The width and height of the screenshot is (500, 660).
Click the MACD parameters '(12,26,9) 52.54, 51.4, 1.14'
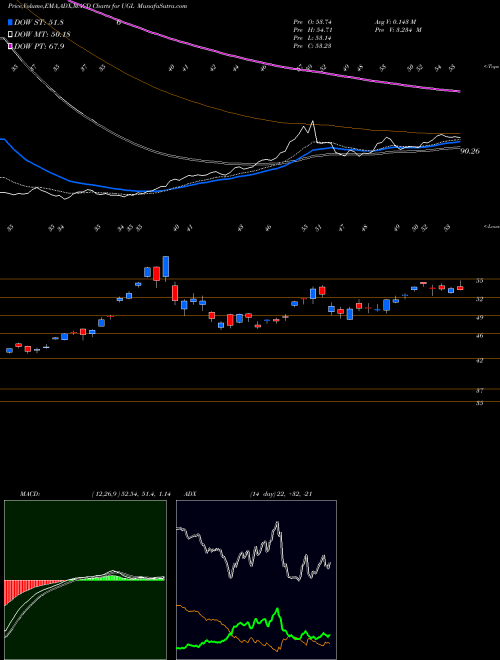[130, 494]
